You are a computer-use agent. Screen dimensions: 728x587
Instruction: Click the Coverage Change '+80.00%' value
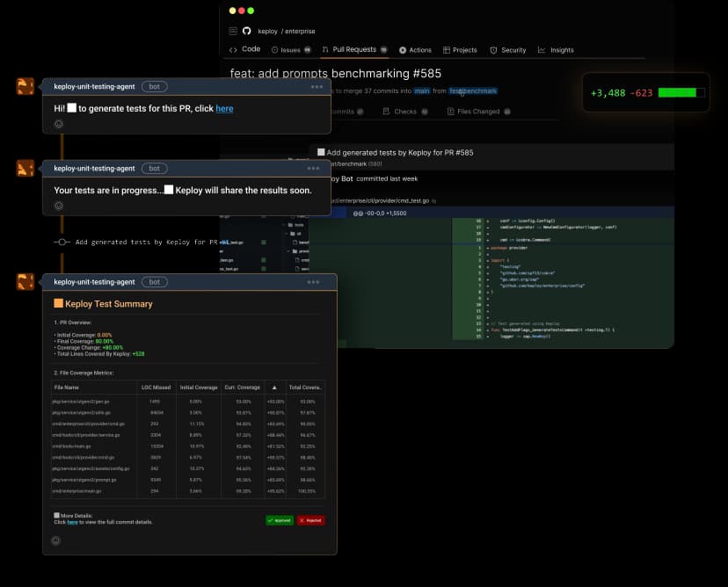click(x=113, y=348)
